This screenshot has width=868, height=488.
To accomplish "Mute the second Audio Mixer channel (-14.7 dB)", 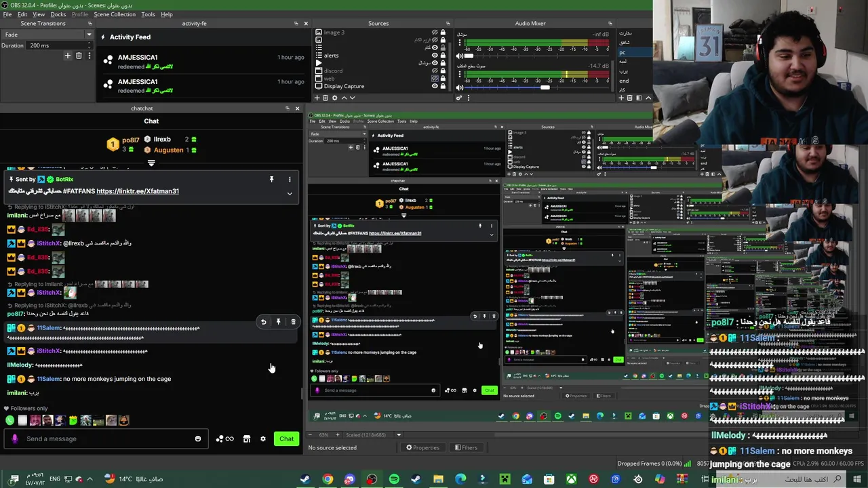I will point(459,87).
